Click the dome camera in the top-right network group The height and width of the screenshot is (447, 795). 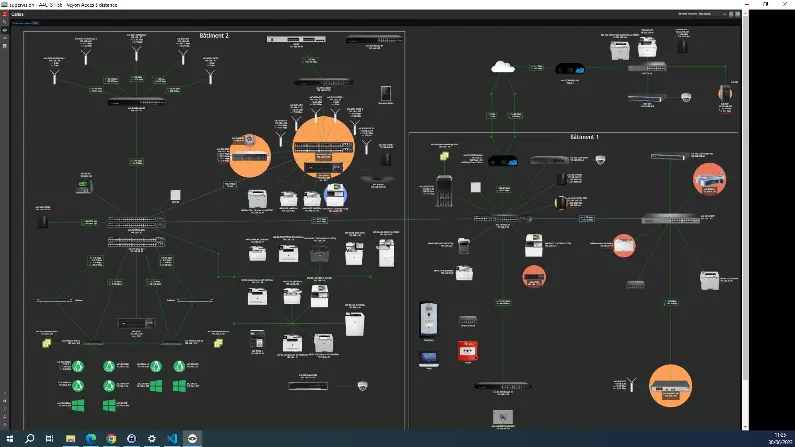[685, 97]
